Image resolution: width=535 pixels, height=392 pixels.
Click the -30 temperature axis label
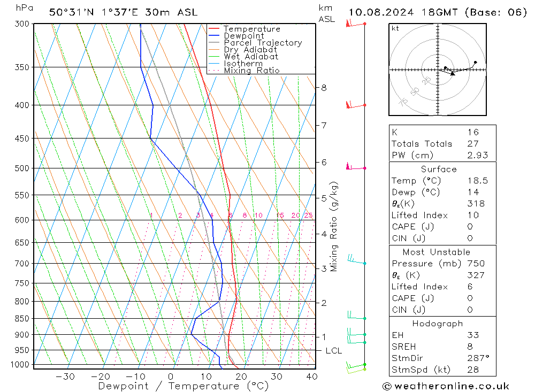coord(65,376)
